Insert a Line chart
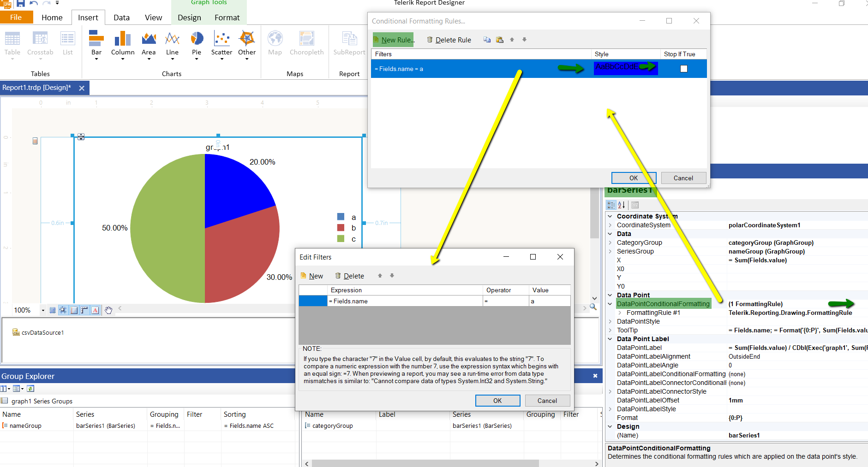 click(172, 45)
